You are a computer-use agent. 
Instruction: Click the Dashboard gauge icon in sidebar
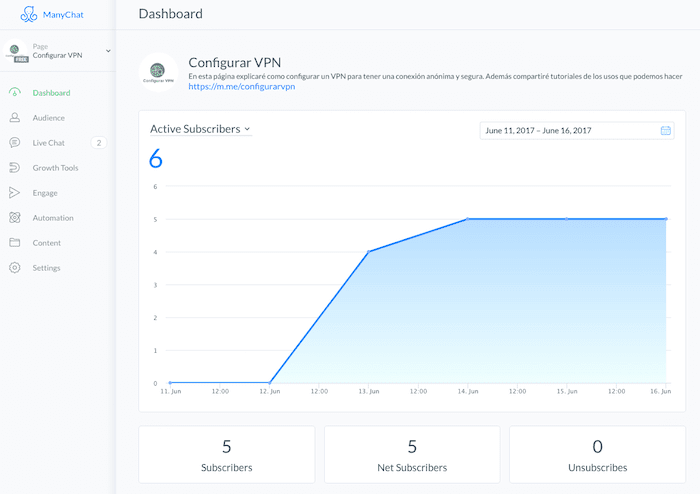coord(15,92)
